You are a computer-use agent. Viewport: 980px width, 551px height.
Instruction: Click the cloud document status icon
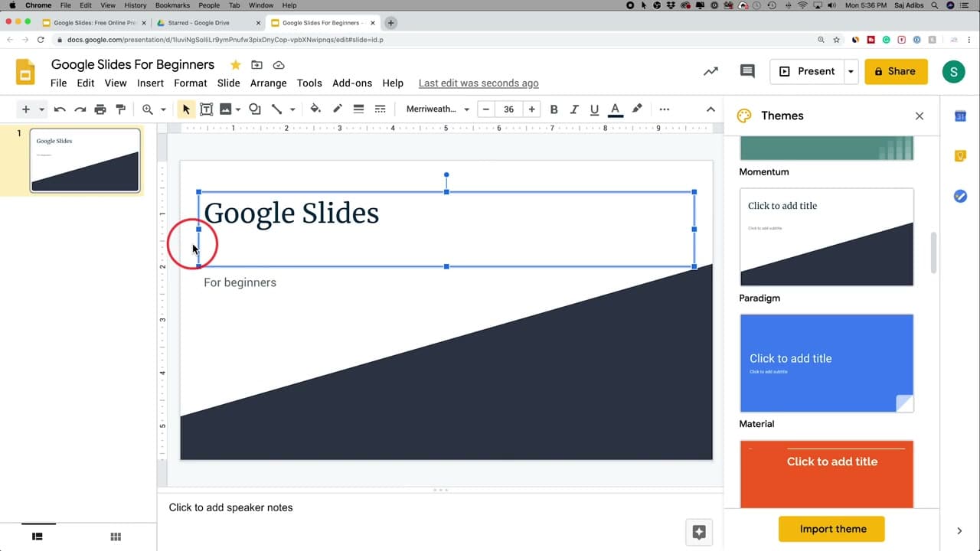(279, 65)
